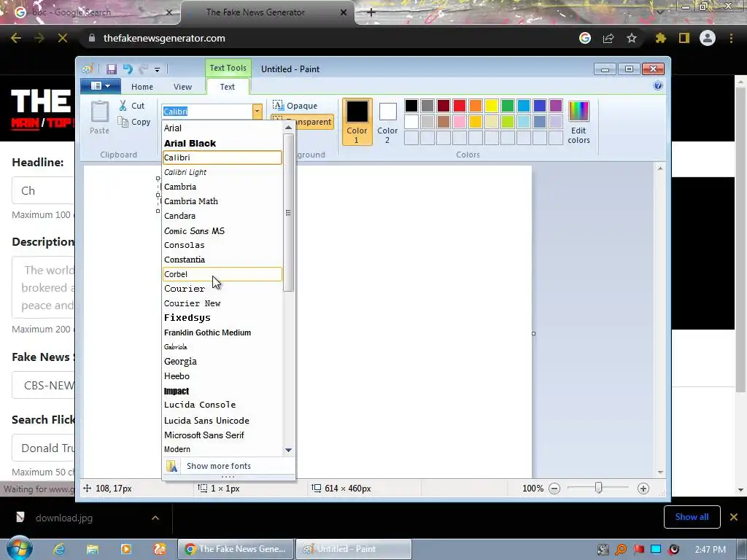This screenshot has width=747, height=560.
Task: Select Franklin Gothic Medium font entry
Action: pyautogui.click(x=222, y=332)
